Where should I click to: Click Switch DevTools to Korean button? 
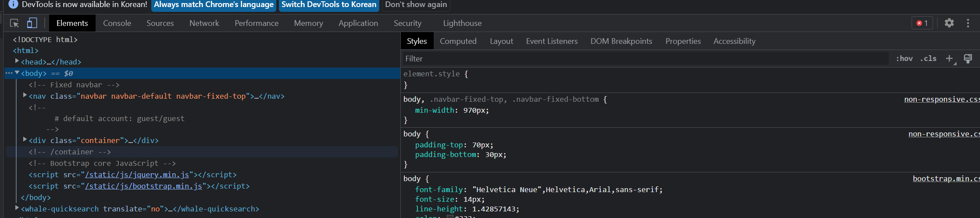(329, 5)
